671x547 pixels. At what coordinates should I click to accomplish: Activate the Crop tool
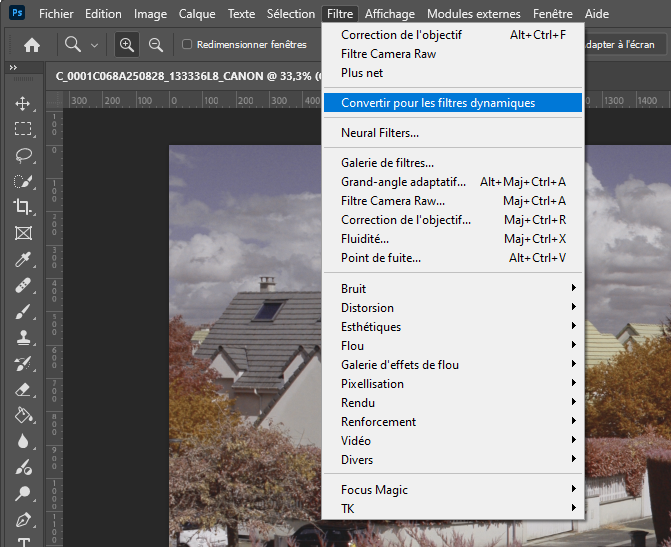pos(24,207)
